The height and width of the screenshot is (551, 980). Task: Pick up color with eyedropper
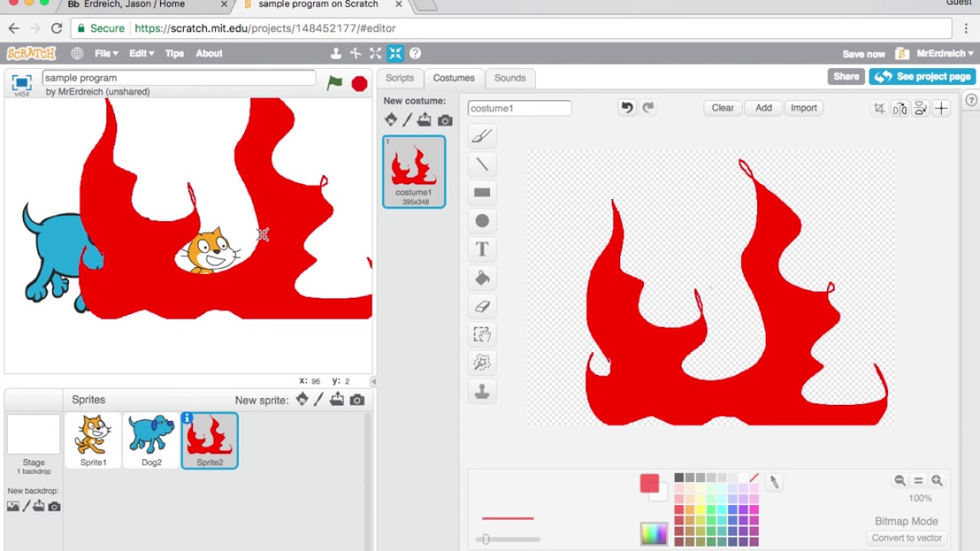[x=773, y=481]
